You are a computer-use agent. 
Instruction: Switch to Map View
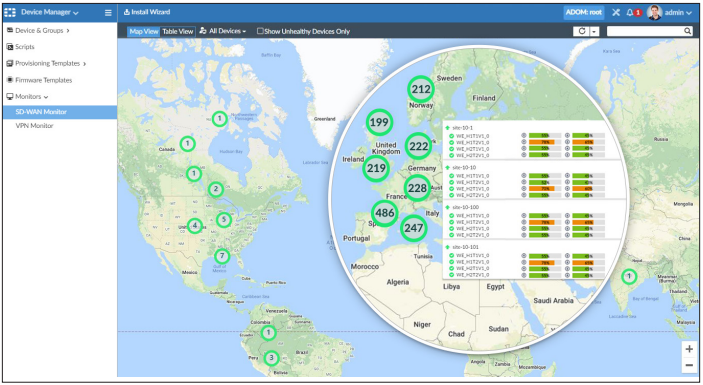(x=143, y=31)
